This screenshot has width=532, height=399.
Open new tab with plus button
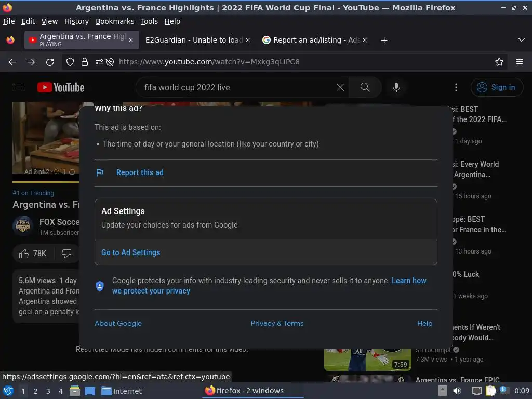pos(384,41)
